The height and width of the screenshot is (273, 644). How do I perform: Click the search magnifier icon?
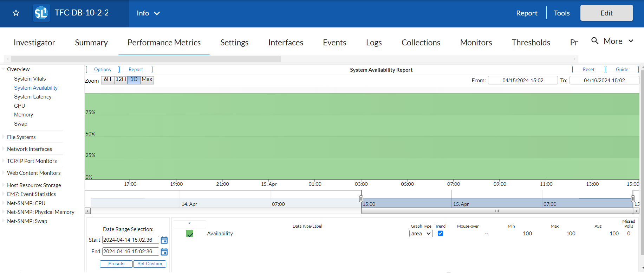point(594,41)
